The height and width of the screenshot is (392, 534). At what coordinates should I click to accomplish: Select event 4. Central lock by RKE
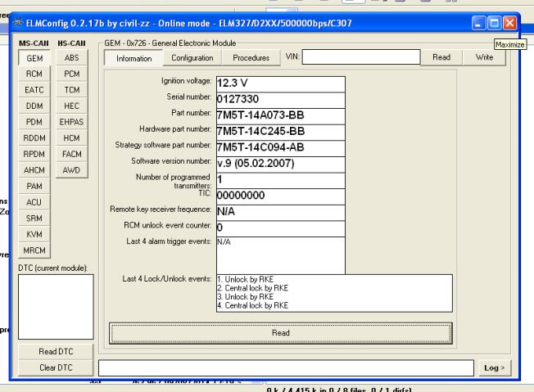pos(253,305)
